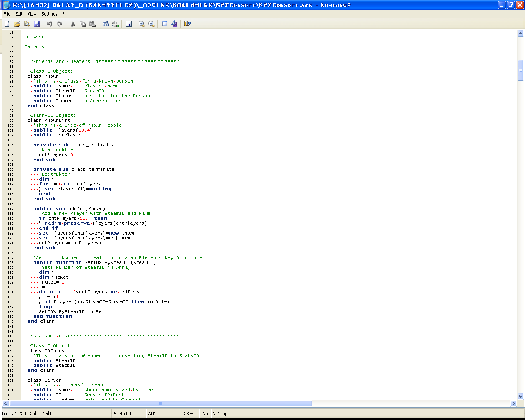The height and width of the screenshot is (420, 525).
Task: Open customize schemes font icon
Action: (174, 24)
